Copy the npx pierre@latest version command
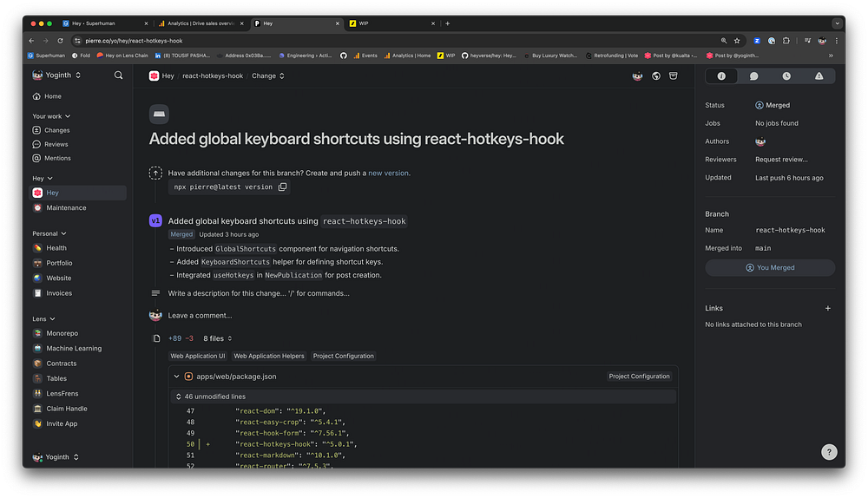 pyautogui.click(x=283, y=187)
